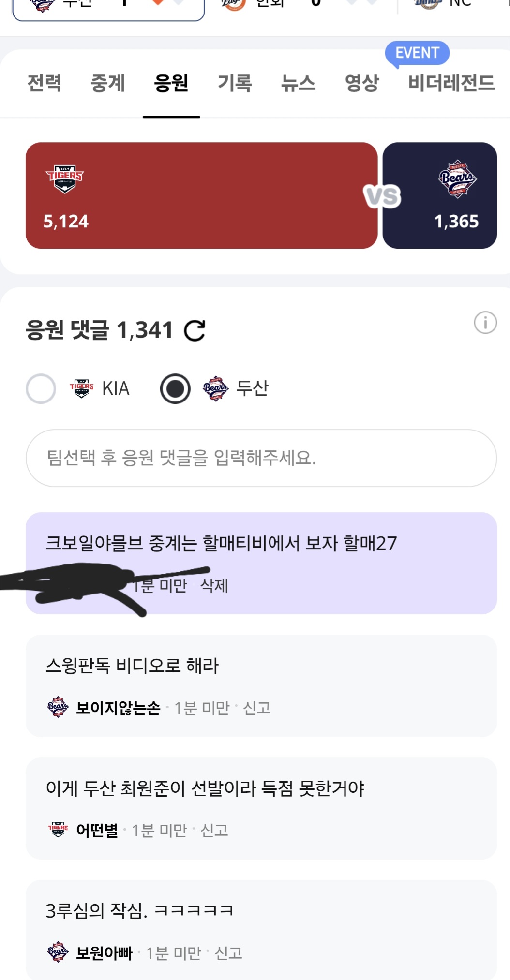Click the Tigers logo in red banner
510x980 pixels.
[x=65, y=178]
